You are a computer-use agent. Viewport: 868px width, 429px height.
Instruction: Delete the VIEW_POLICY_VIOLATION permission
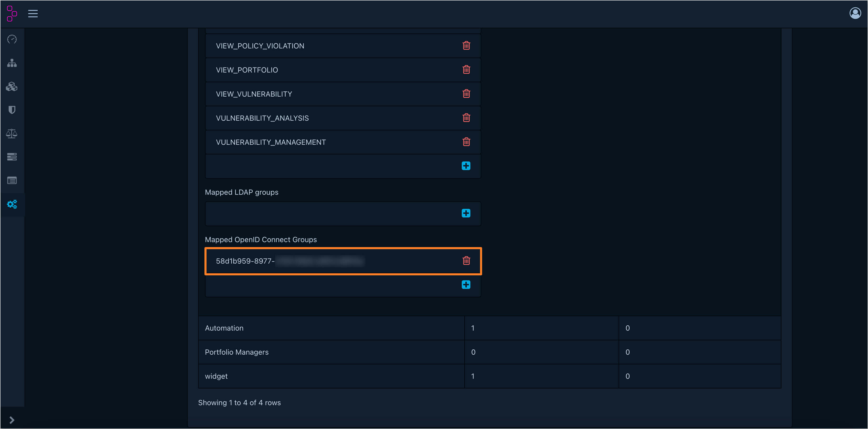tap(466, 46)
